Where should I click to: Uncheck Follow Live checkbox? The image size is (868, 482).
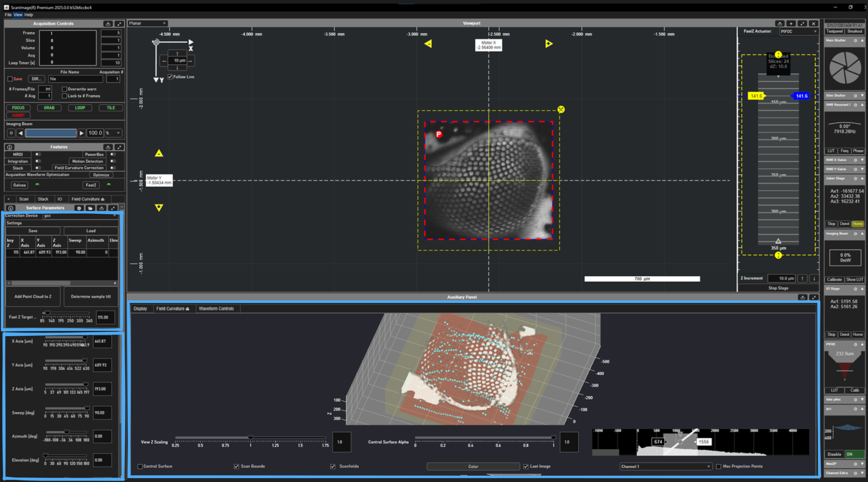point(170,77)
